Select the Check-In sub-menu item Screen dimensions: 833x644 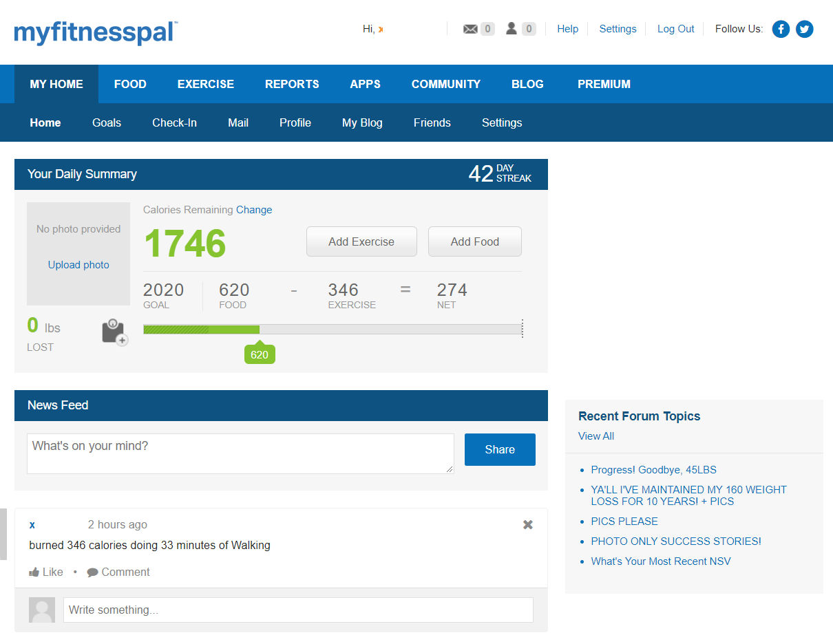[174, 122]
